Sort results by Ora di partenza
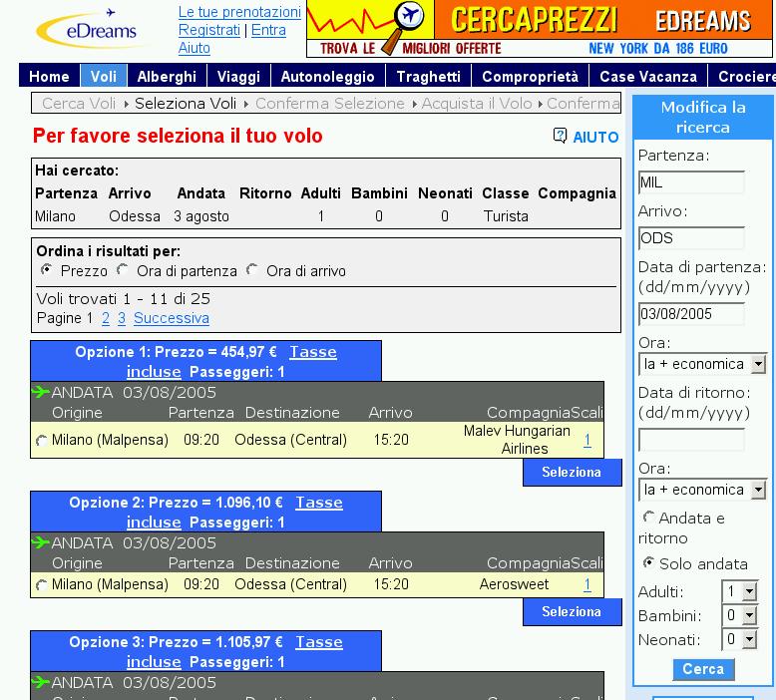776x700 pixels. pos(123,270)
